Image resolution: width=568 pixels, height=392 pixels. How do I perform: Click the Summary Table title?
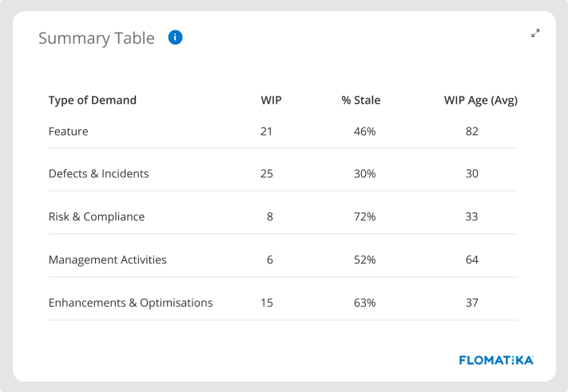point(97,38)
